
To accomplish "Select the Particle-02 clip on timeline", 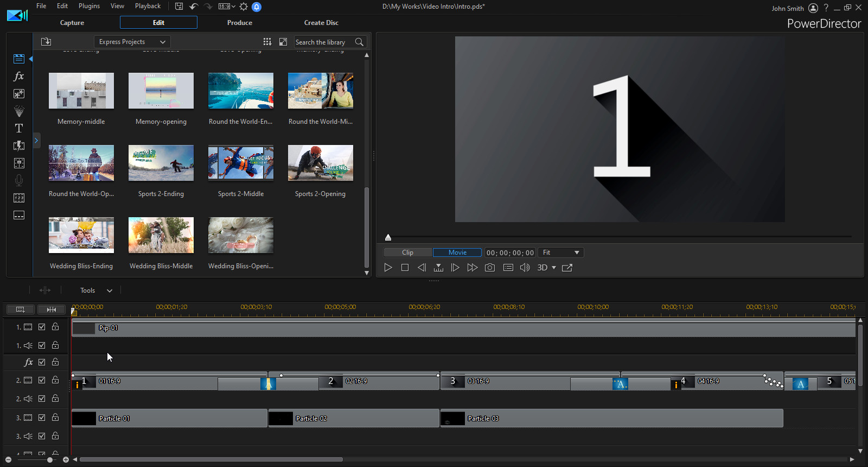I will pos(354,418).
